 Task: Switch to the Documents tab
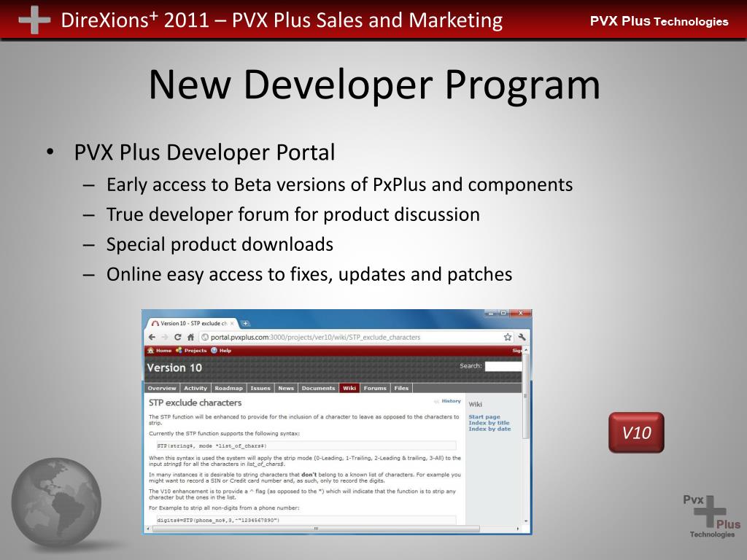pyautogui.click(x=318, y=388)
